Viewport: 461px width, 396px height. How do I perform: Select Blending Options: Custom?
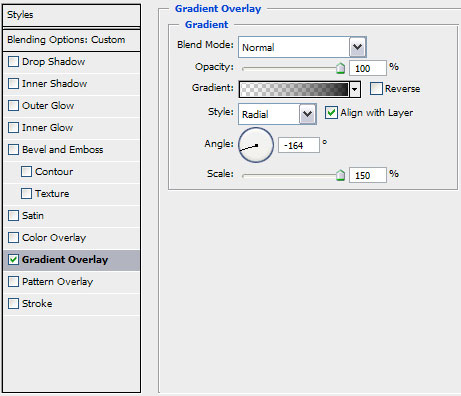click(x=71, y=40)
